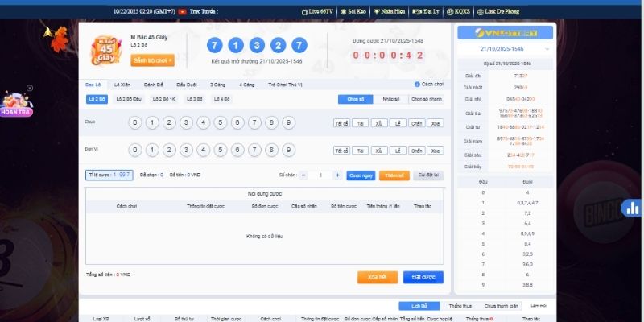
Task: Click the Làm mới refresh link
Action: pyautogui.click(x=539, y=306)
